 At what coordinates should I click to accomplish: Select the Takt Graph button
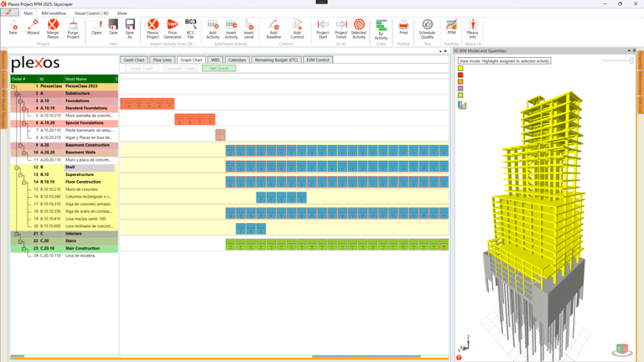tap(219, 68)
